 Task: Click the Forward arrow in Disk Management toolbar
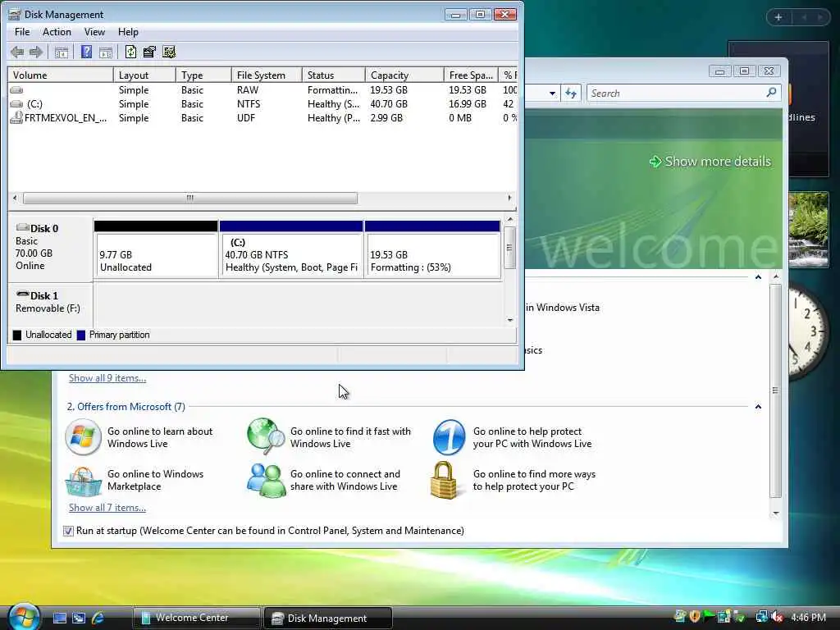coord(36,52)
